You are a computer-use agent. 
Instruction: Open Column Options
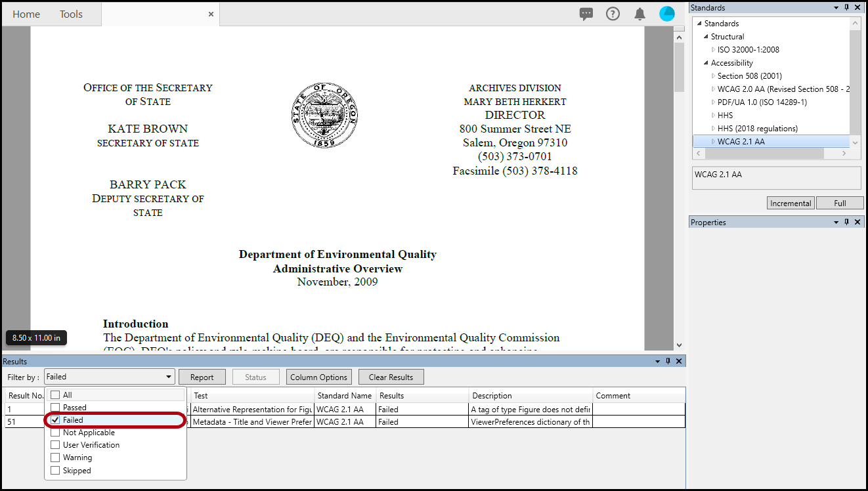click(319, 377)
